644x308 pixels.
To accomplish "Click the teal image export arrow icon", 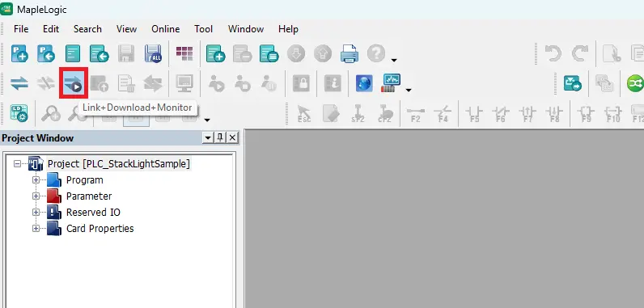I will coord(573,83).
